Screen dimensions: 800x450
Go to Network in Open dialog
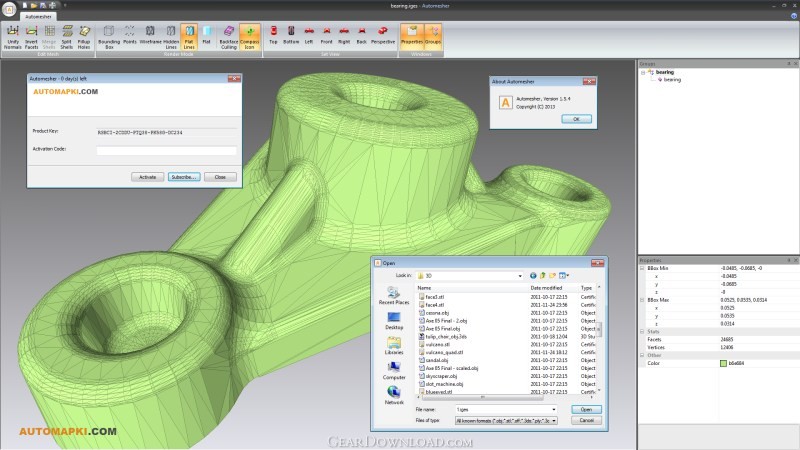(394, 396)
